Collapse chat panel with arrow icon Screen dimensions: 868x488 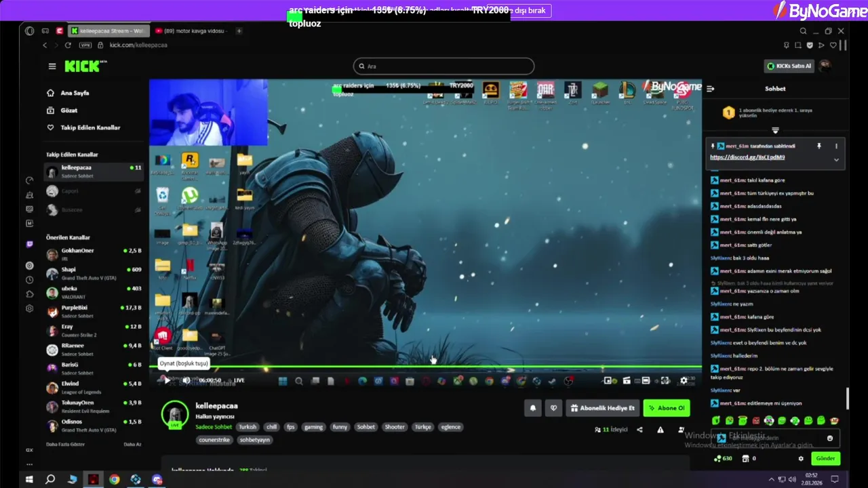tap(711, 89)
